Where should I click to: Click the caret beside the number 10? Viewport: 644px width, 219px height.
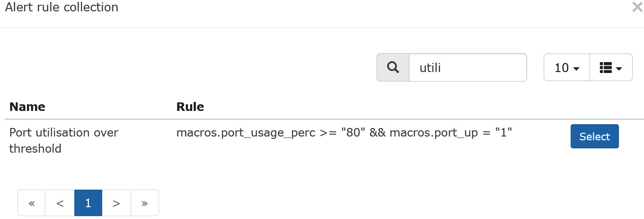point(576,69)
